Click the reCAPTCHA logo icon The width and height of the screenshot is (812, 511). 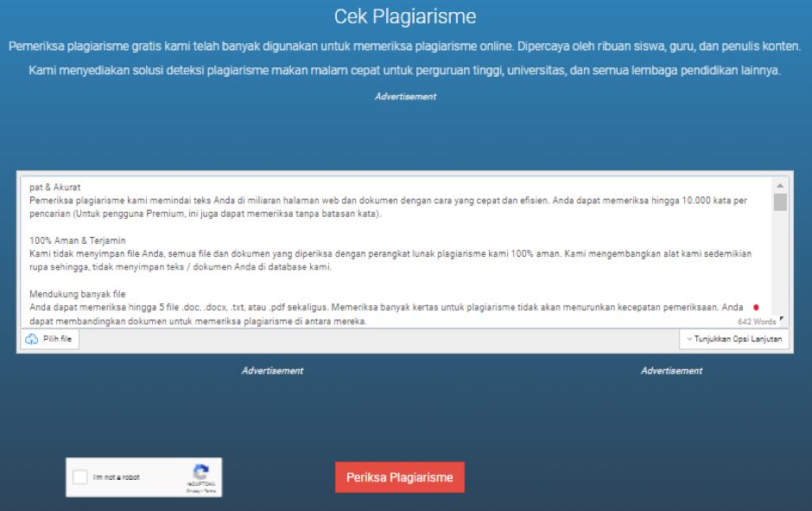(x=201, y=472)
